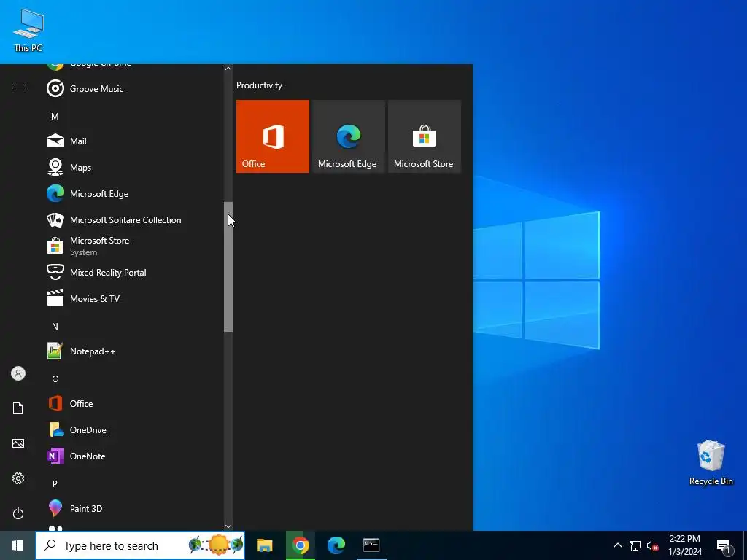Select the Recycle Bin desktop icon
The height and width of the screenshot is (560, 747).
click(711, 462)
